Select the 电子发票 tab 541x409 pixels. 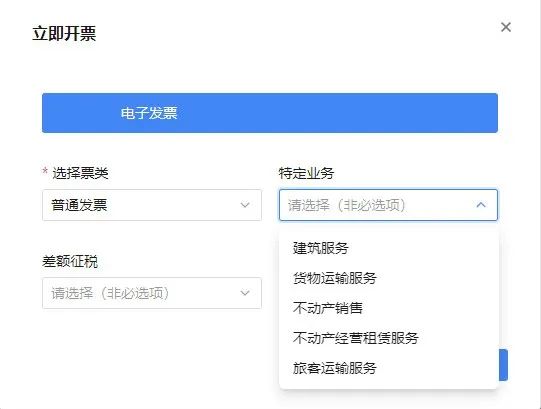pyautogui.click(x=149, y=113)
